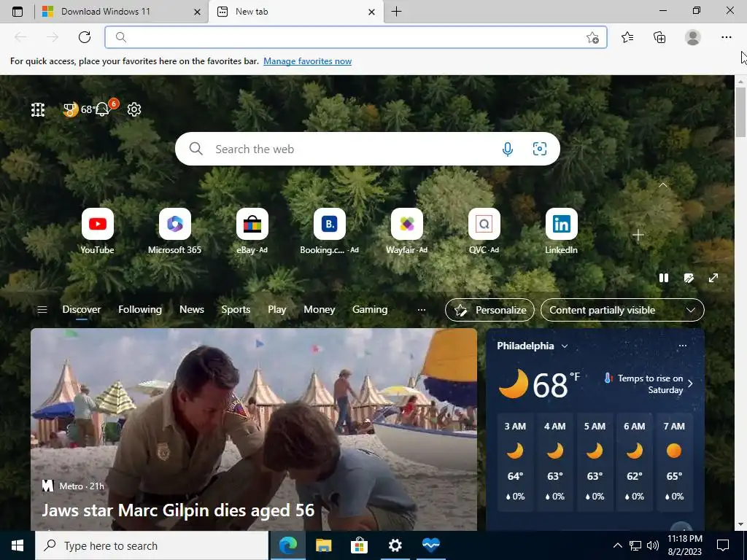The image size is (747, 560).
Task: Open the Windows Start menu
Action: tap(18, 545)
